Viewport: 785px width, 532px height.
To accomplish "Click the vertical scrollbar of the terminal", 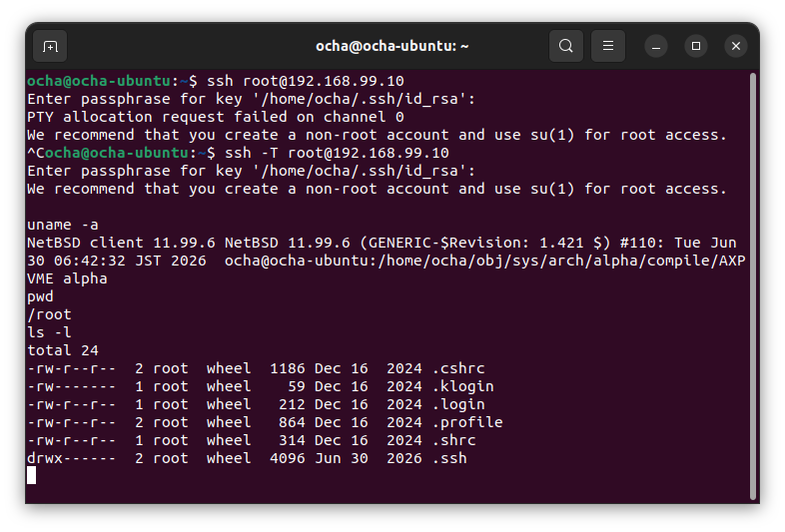I will point(753,285).
